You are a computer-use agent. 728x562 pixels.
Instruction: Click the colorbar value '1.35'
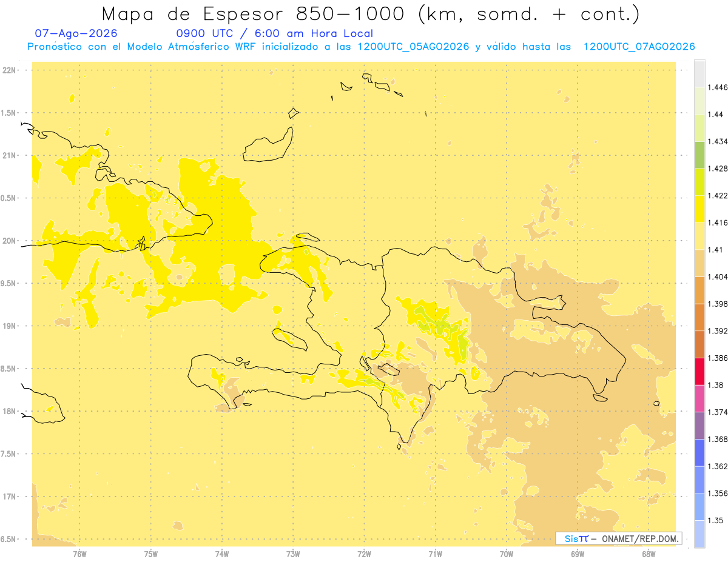click(x=715, y=520)
